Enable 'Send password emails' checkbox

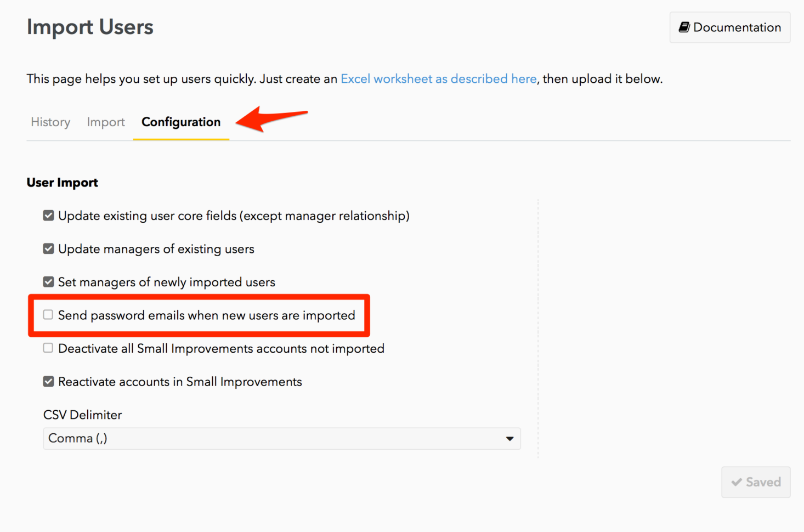[x=48, y=315]
